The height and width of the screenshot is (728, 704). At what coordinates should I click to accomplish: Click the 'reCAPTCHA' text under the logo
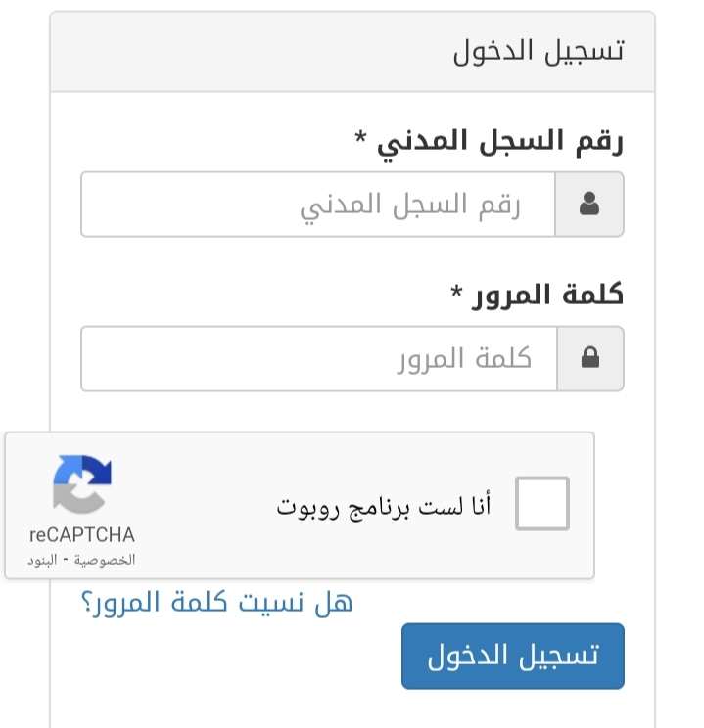pyautogui.click(x=82, y=535)
